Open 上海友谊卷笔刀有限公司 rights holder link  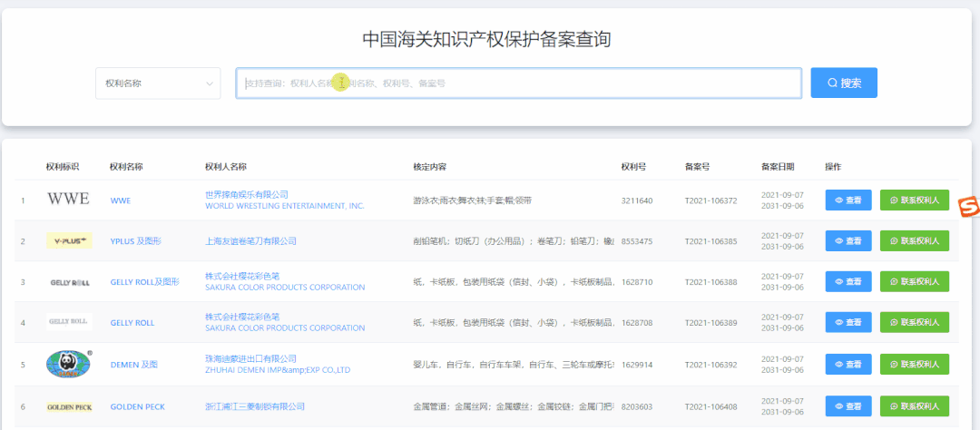250,241
